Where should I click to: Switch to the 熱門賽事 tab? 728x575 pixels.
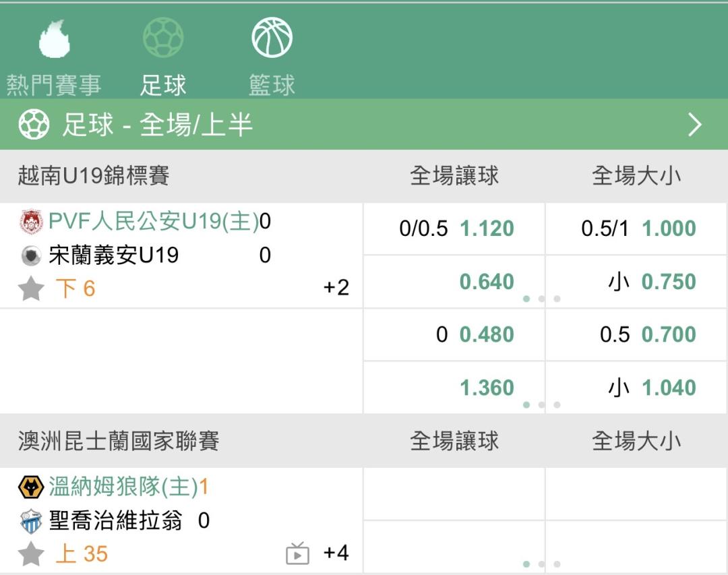pyautogui.click(x=54, y=86)
